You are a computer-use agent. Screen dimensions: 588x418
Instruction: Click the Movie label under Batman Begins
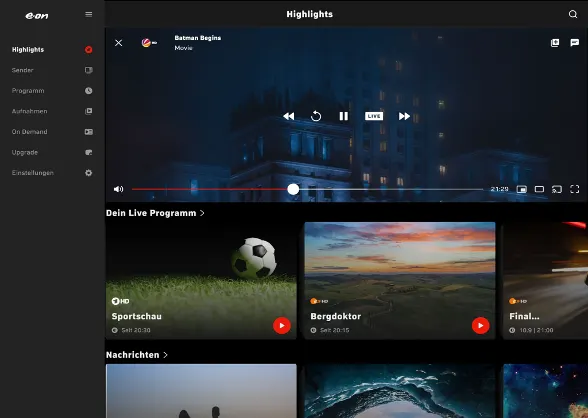click(183, 48)
